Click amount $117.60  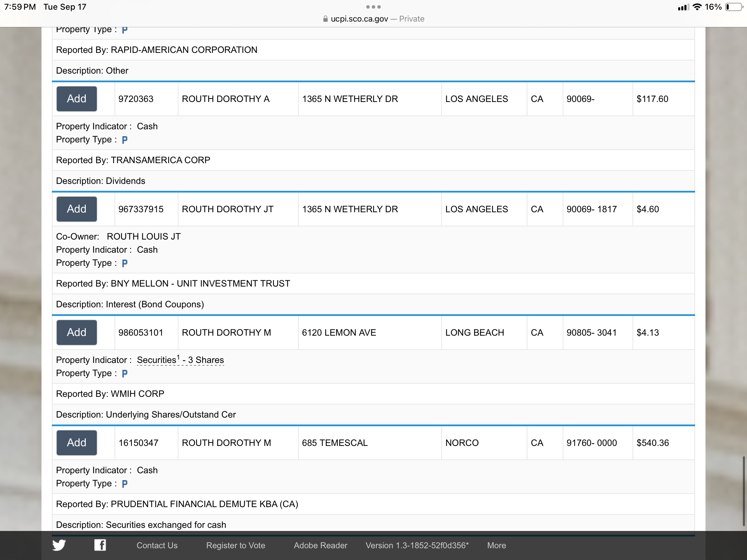coord(653,99)
